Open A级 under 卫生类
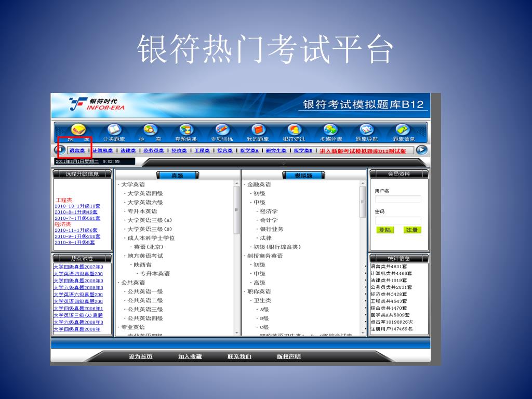This screenshot has height=399, width=532. pyautogui.click(x=264, y=310)
